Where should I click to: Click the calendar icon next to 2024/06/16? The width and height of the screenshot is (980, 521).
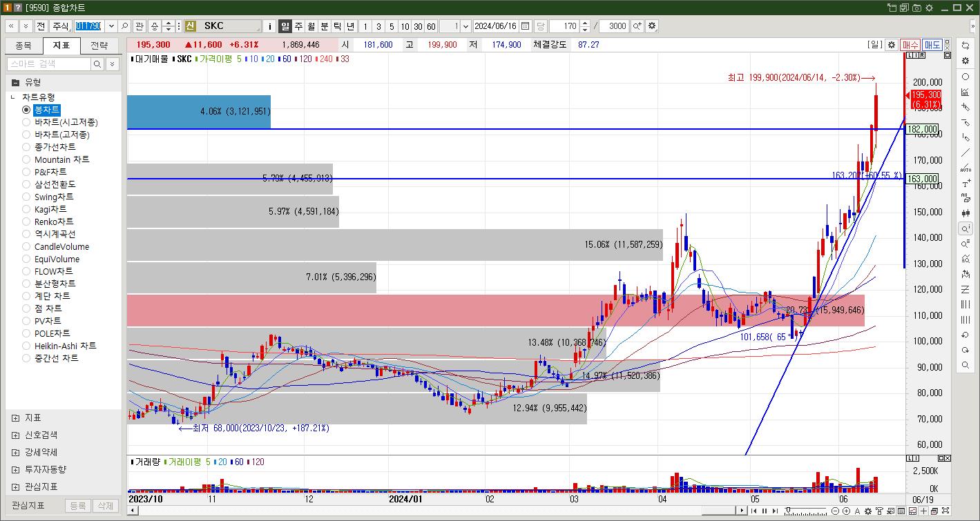(525, 26)
